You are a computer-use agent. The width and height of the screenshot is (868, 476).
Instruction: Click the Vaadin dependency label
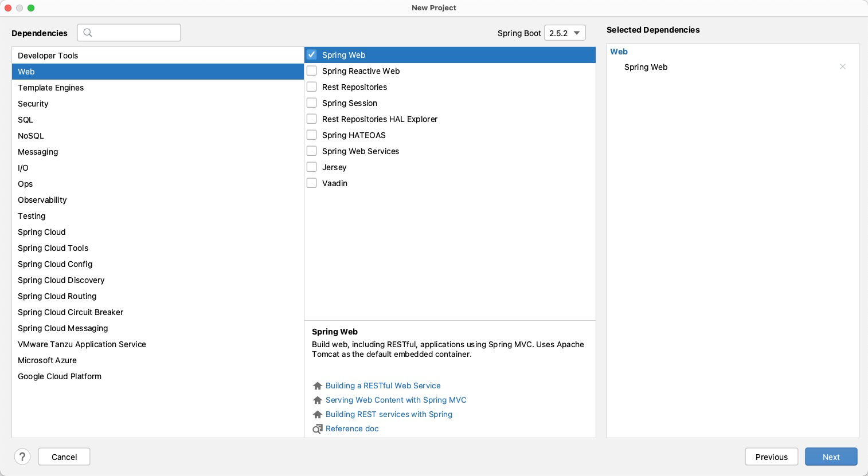point(335,183)
